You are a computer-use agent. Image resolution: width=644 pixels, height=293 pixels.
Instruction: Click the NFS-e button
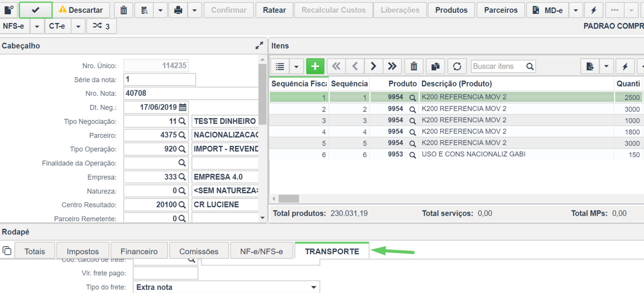point(15,26)
